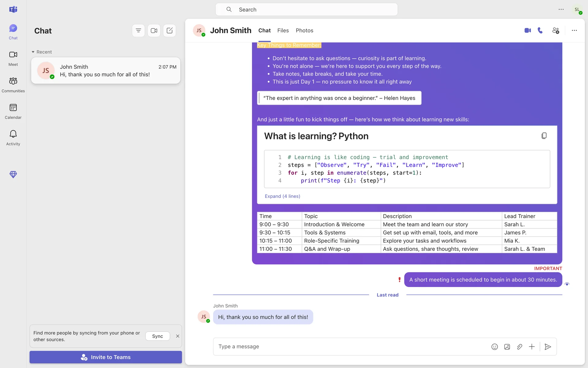The height and width of the screenshot is (368, 588).
Task: Expand the 4-line code snippet
Action: [282, 196]
